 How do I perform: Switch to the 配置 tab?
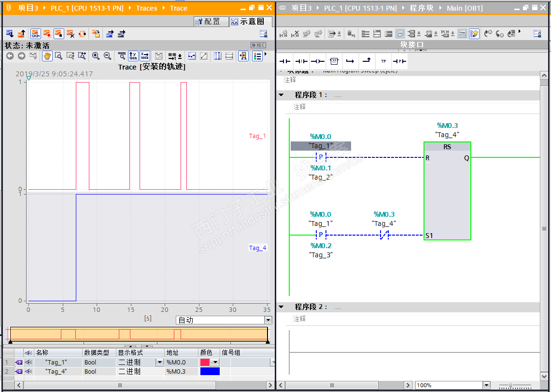click(208, 22)
